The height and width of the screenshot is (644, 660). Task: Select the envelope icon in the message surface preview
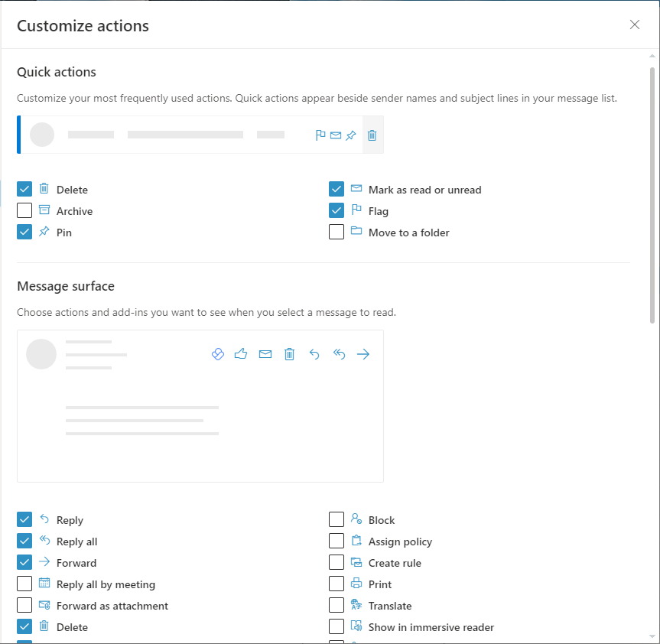click(265, 353)
